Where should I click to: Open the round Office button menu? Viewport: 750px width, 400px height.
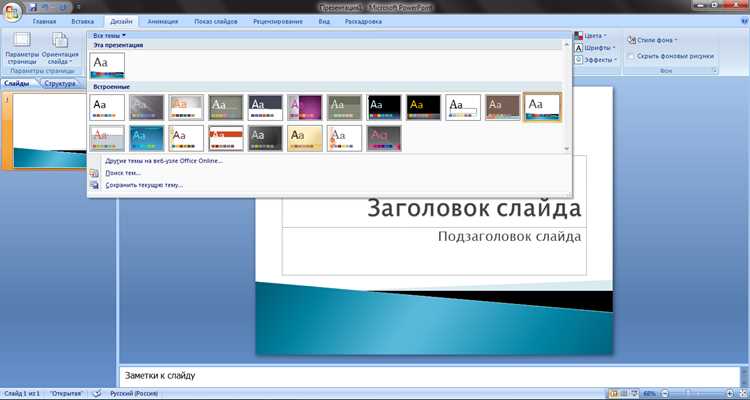pos(13,11)
